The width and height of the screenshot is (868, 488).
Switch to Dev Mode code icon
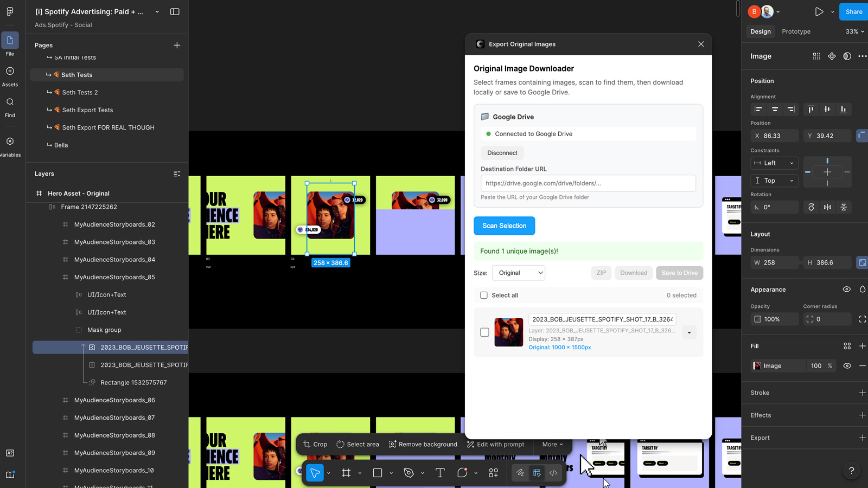tap(553, 473)
